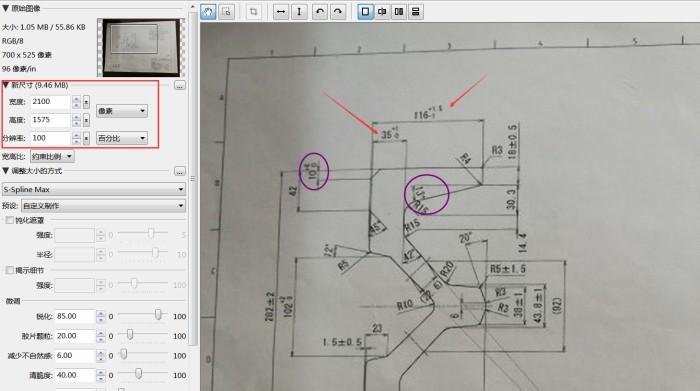Open the 预设 preset dropdown
The image size is (700, 391).
coord(104,206)
